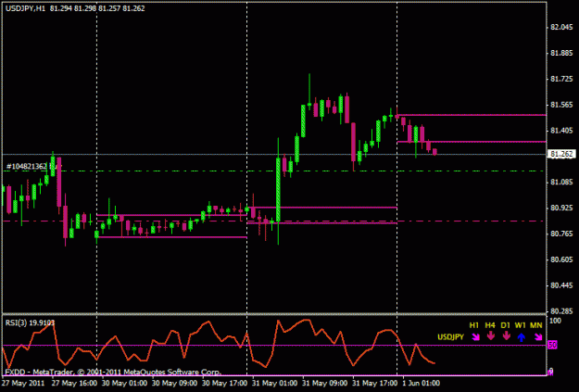The width and height of the screenshot is (579, 392).
Task: Click the 1 Jun 01:00 time label
Action: (422, 383)
